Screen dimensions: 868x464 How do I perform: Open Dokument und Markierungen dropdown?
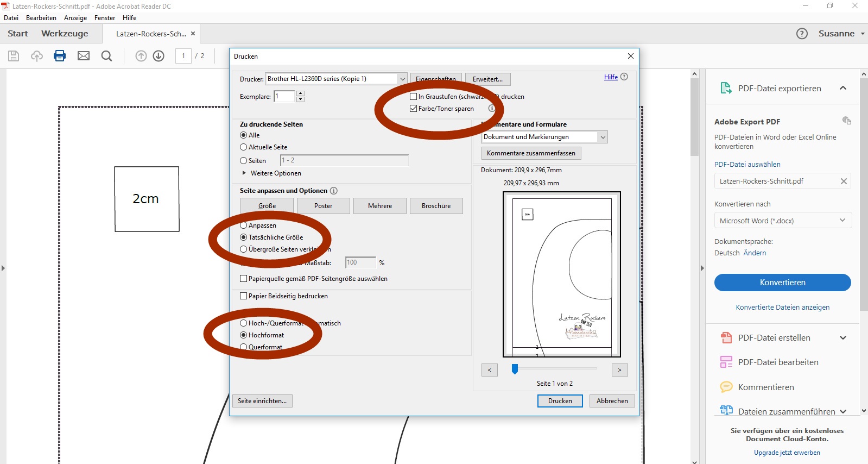tap(603, 137)
